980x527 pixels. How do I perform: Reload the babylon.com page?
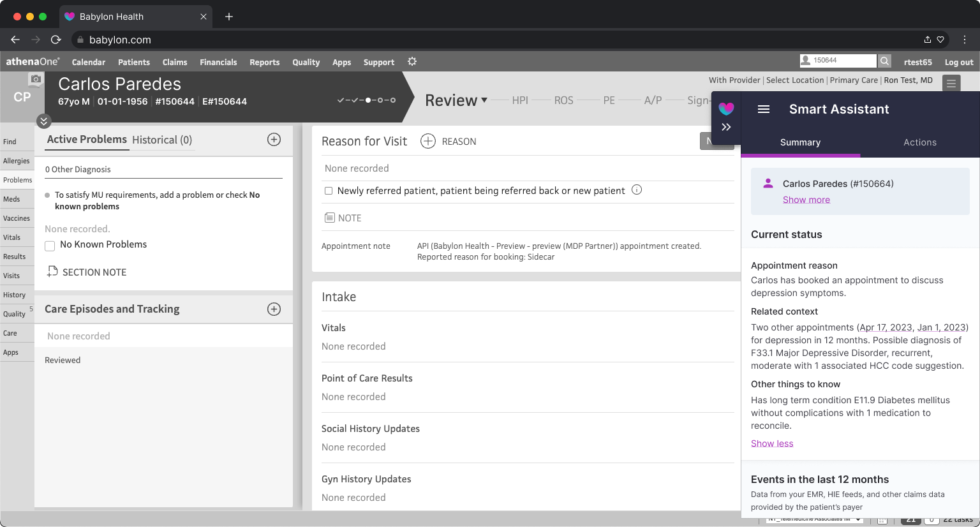point(56,40)
